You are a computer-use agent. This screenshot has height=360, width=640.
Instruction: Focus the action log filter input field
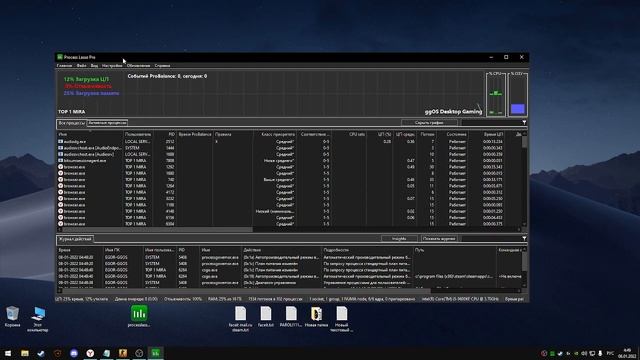point(491,238)
